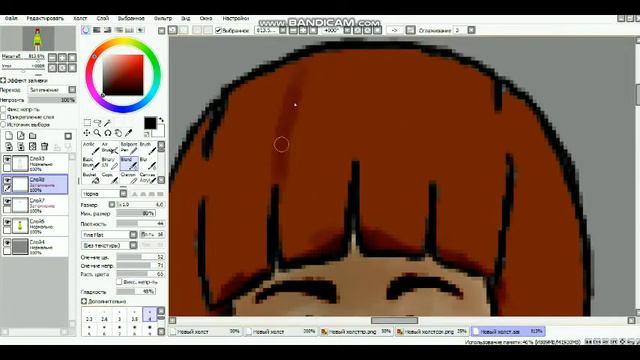
Task: Open the Настройки menu
Action: tap(236, 18)
